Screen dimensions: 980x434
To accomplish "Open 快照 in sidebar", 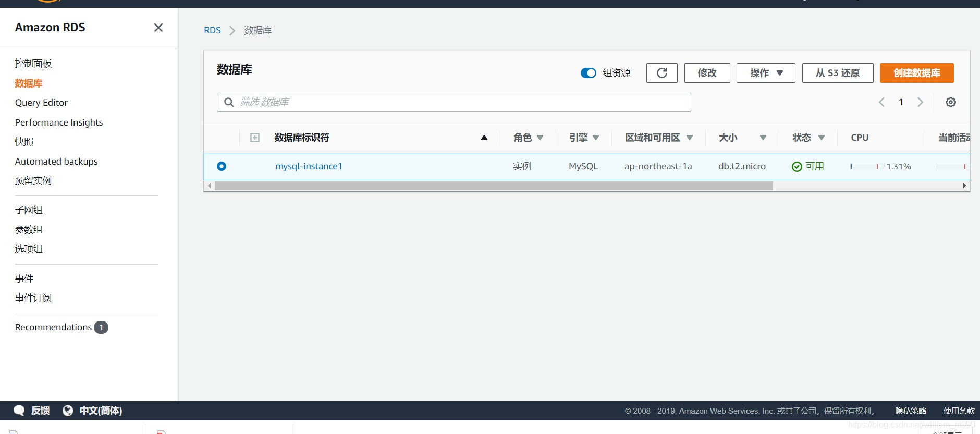I will click(24, 142).
